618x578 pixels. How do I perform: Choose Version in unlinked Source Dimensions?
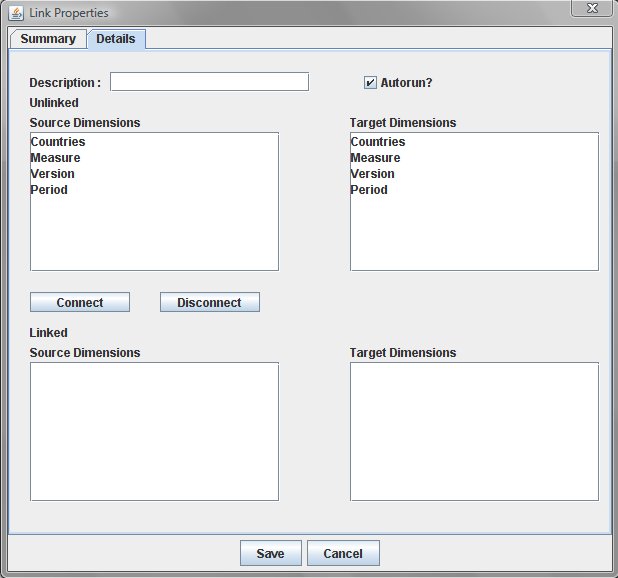(x=53, y=174)
